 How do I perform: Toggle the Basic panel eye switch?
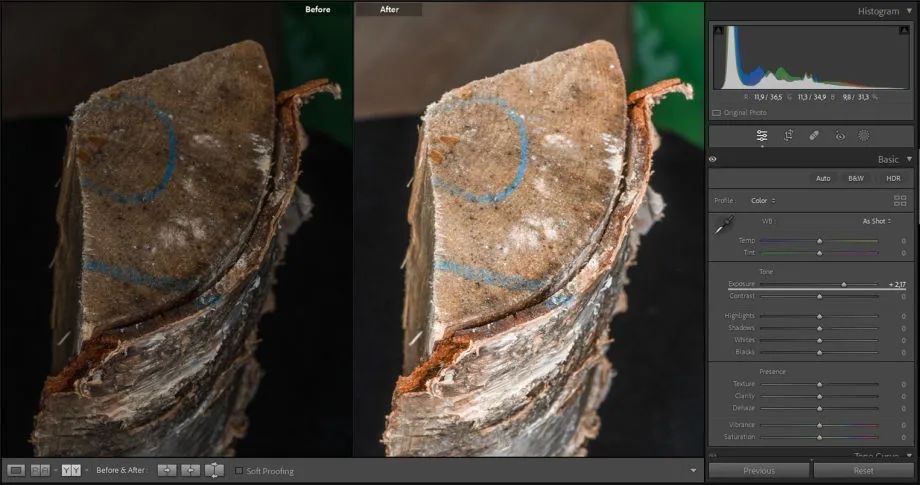713,159
